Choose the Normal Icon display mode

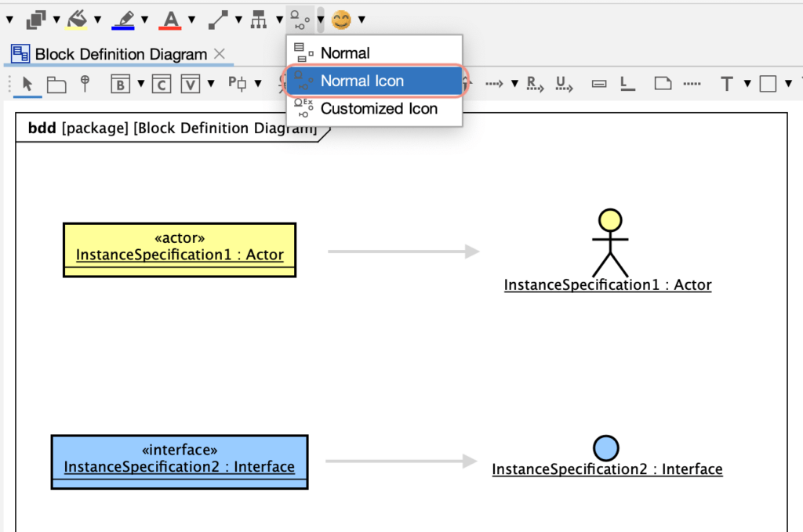click(363, 81)
